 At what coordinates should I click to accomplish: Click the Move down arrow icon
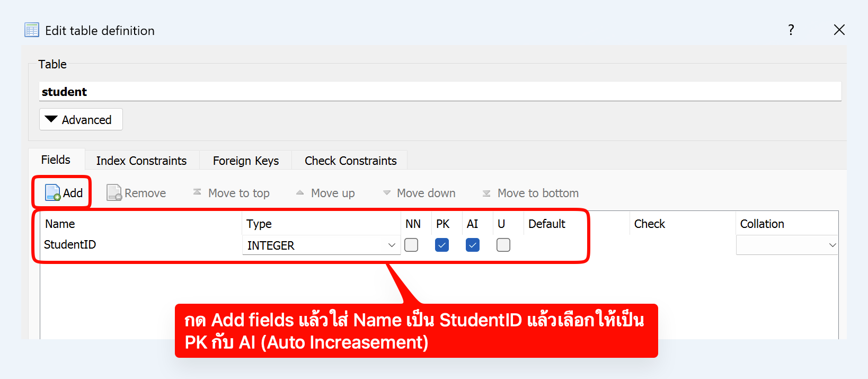tap(387, 193)
